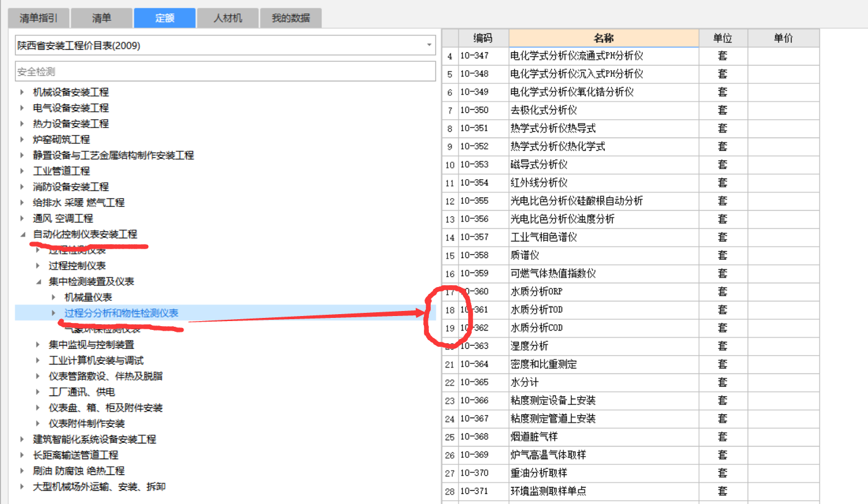The height and width of the screenshot is (504, 868).
Task: Click the 安全检测 search input field
Action: coord(225,71)
